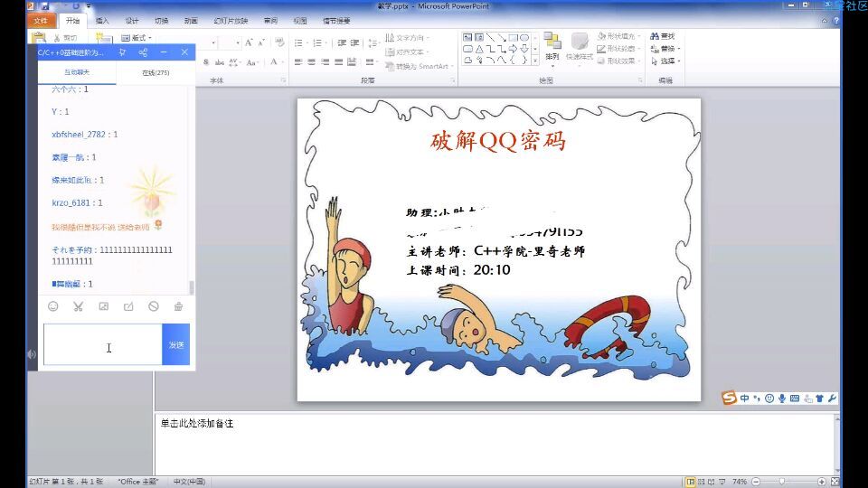Toggle Chinese/English mode (中) in Sogou bar
This screenshot has width=868, height=488.
click(x=744, y=399)
